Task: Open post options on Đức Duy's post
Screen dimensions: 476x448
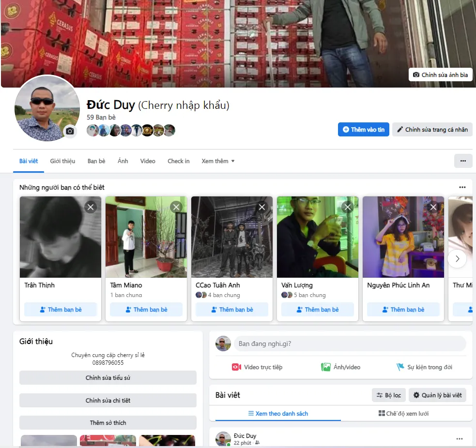Action: 459,439
